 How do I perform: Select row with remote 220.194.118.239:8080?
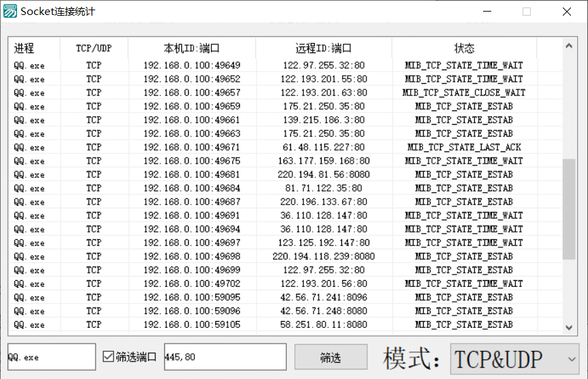click(x=324, y=256)
